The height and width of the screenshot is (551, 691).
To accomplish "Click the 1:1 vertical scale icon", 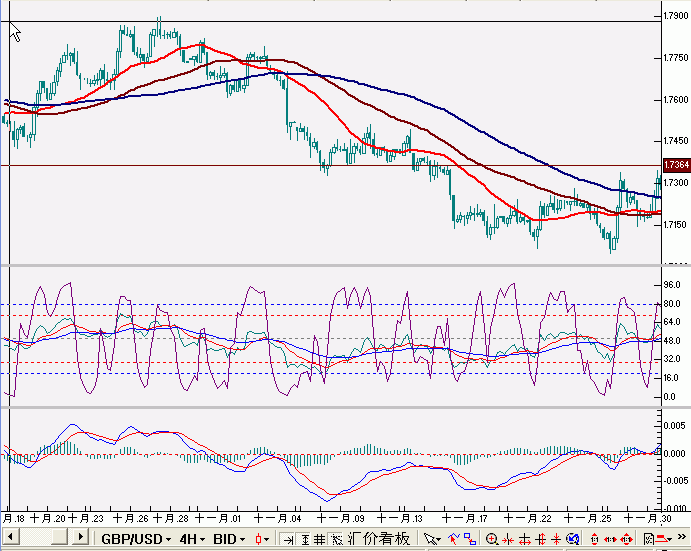I will point(594,539).
